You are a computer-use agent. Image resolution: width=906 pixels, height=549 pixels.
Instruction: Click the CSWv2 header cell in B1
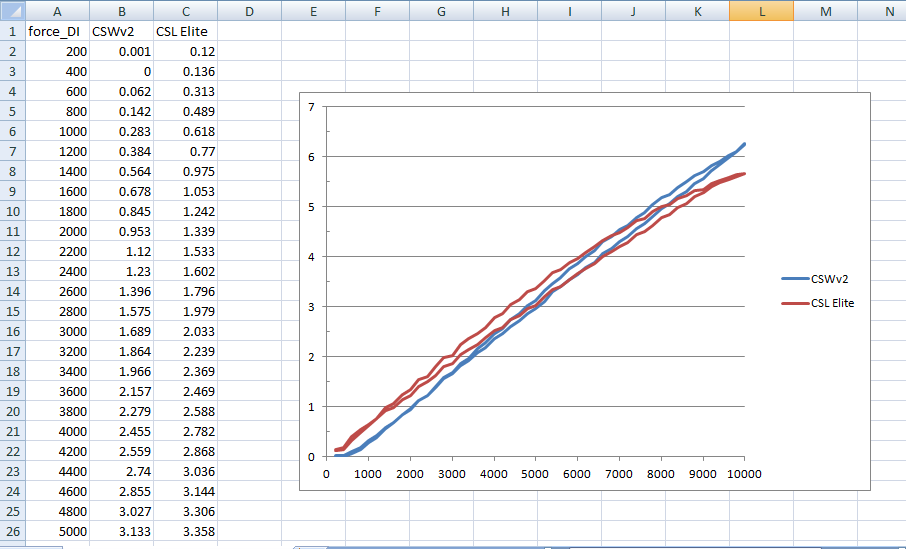coord(121,31)
